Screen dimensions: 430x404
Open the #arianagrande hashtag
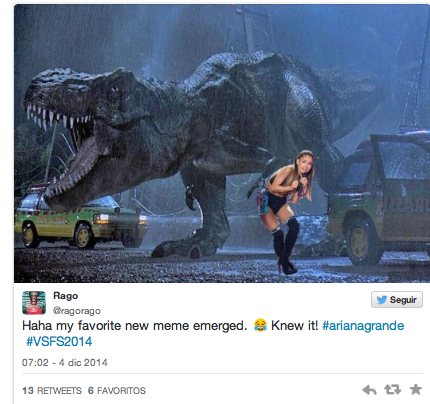click(x=363, y=325)
